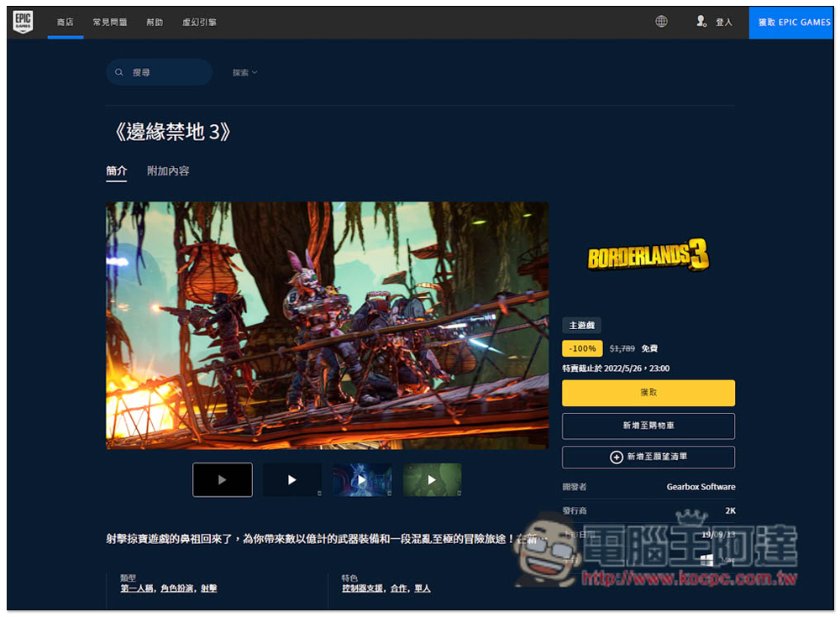Screen dimensions: 840x617
Task: Open the 合作 feature link
Action: coord(398,588)
